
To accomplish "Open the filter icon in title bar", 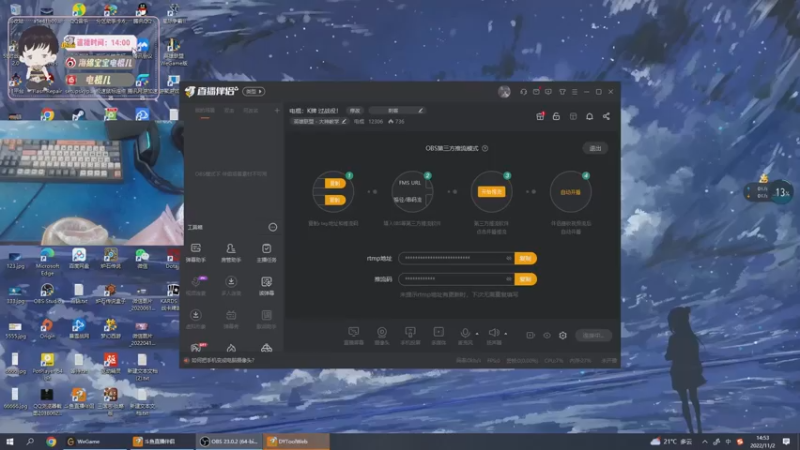I will pyautogui.click(x=562, y=92).
